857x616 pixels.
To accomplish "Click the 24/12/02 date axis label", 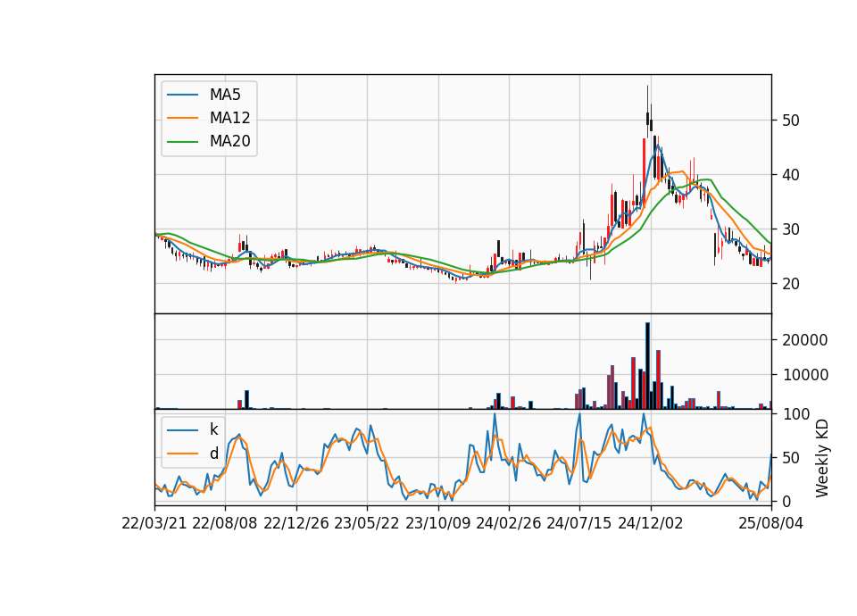I will coord(651,523).
